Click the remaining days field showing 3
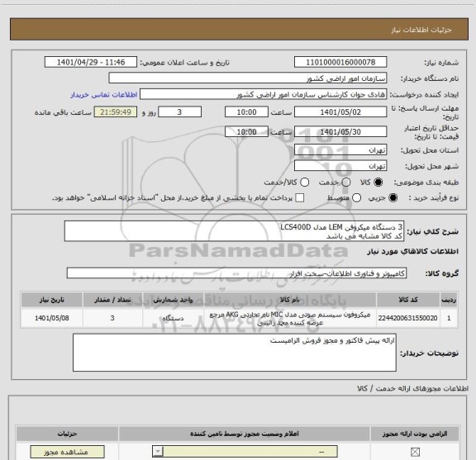The width and height of the screenshot is (476, 460). (179, 111)
